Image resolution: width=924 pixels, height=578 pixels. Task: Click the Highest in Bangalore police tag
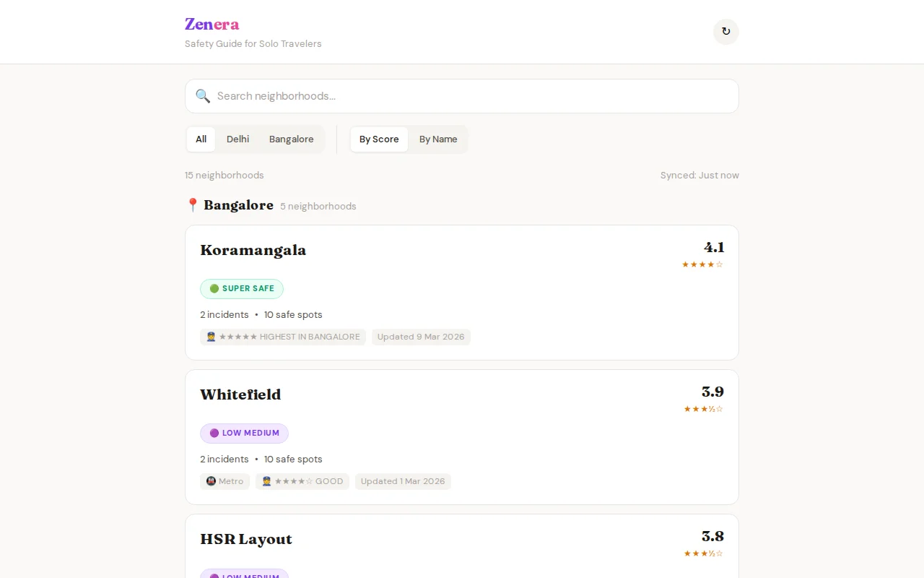pyautogui.click(x=283, y=337)
